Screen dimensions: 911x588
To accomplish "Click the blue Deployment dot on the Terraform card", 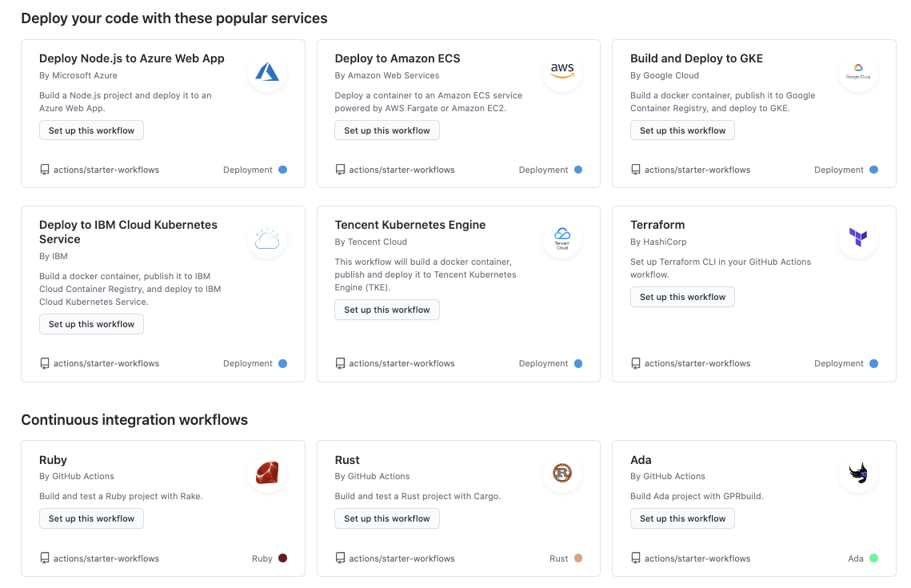I will (873, 363).
